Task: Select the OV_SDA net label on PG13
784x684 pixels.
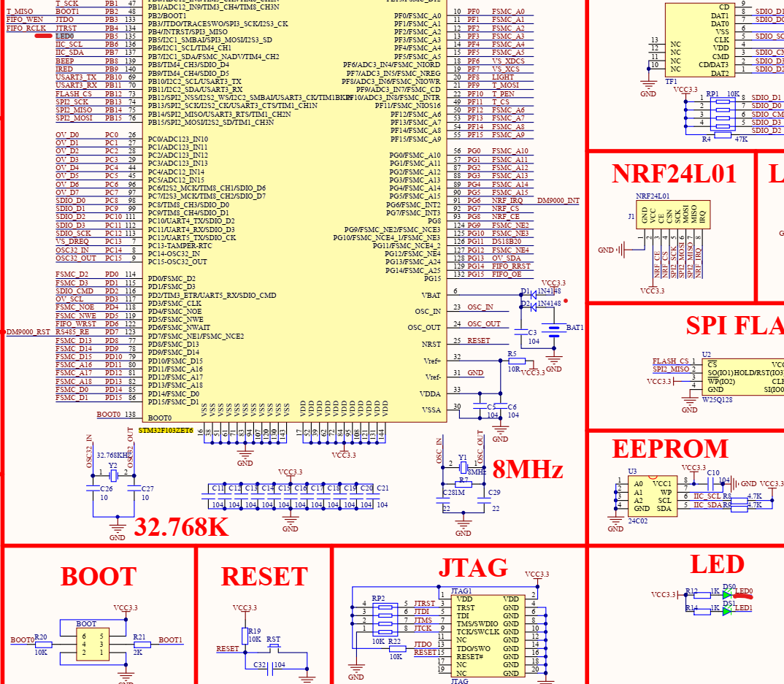Action: coord(506,258)
